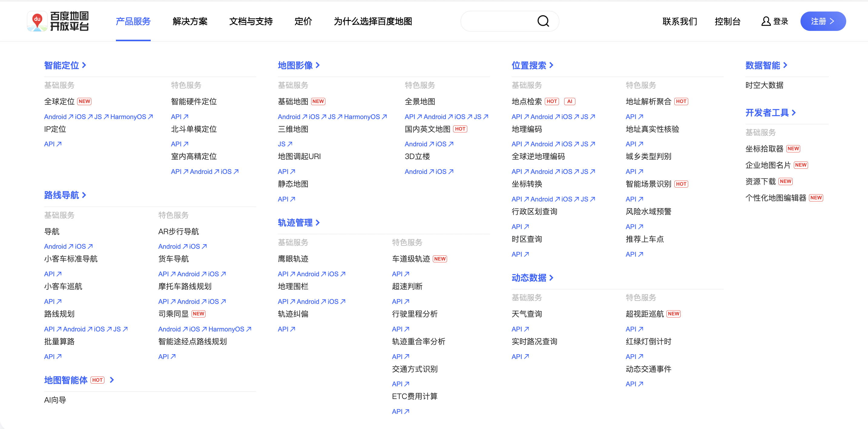868x429 pixels.
Task: Open the 定价 menu item
Action: [303, 21]
